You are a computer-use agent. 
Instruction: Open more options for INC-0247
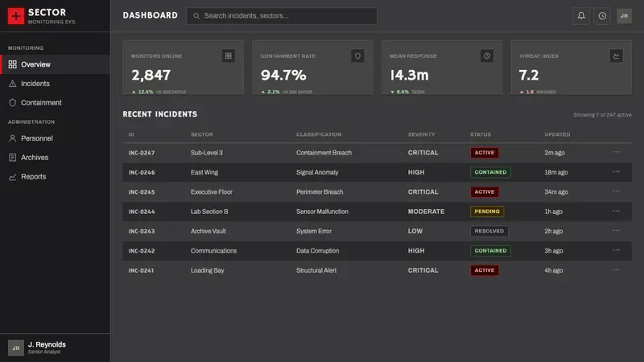616,152
